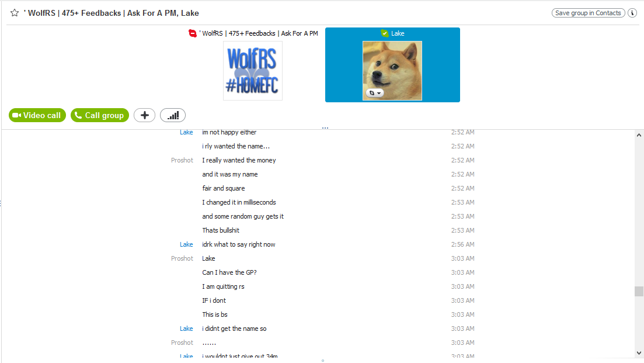Screen dimensions: 644x363
Task: Click Proshot name beside 'I really wanted the money'
Action: click(x=182, y=160)
